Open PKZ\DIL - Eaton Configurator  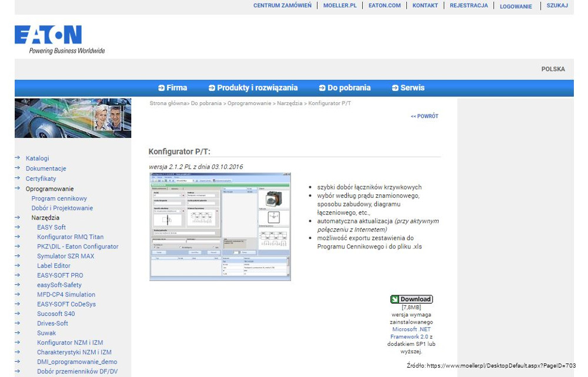[x=78, y=247]
